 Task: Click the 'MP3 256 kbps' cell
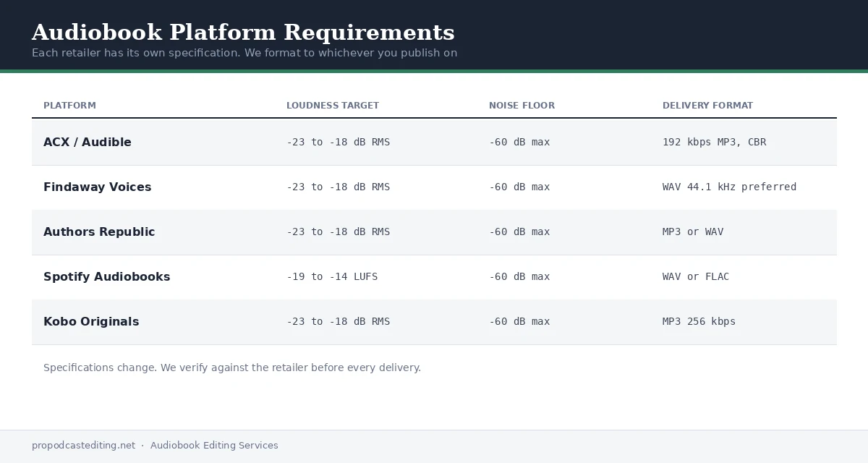pyautogui.click(x=699, y=322)
